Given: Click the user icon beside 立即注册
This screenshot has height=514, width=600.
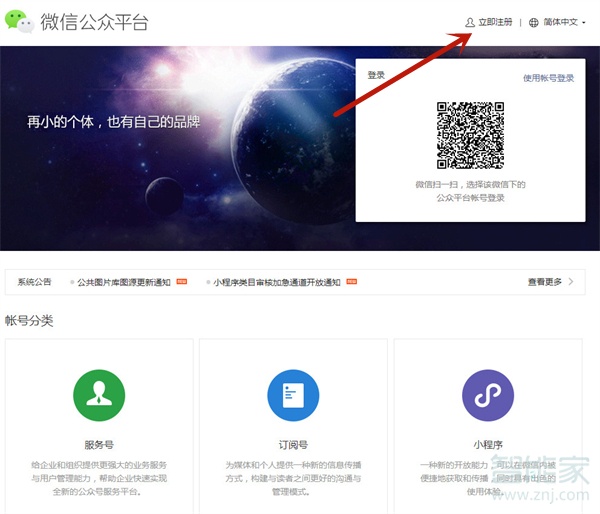Looking at the screenshot, I should 470,22.
